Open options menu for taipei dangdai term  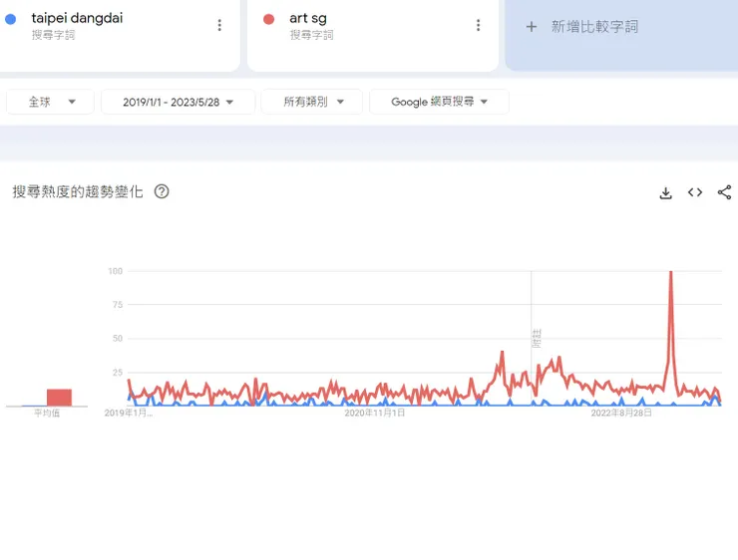pos(219,25)
